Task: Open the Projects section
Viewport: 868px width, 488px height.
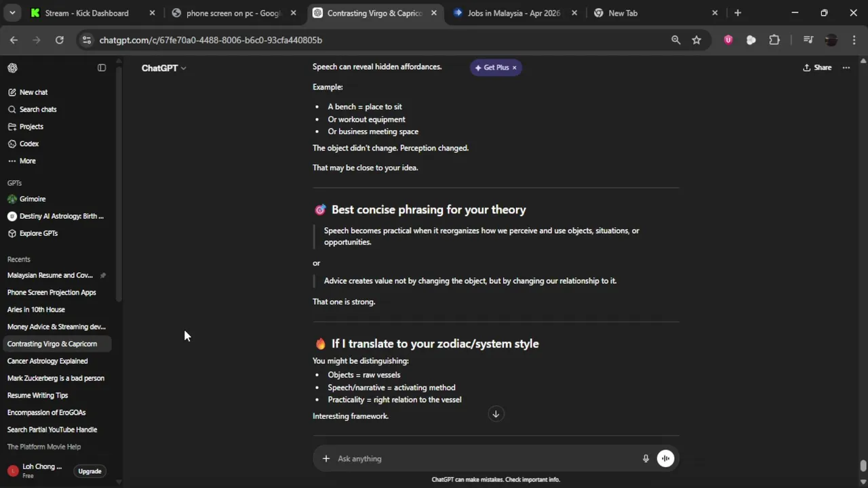Action: pos(31,127)
